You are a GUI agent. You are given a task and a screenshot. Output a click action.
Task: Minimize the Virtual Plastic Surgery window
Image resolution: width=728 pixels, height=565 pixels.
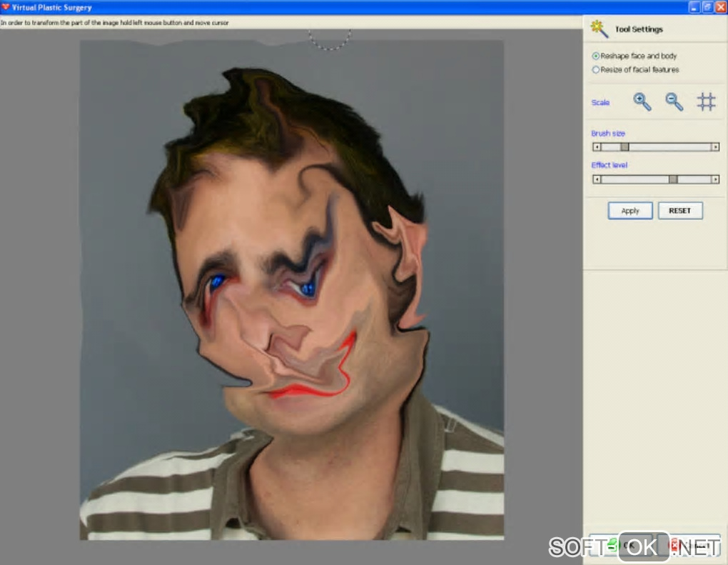694,7
